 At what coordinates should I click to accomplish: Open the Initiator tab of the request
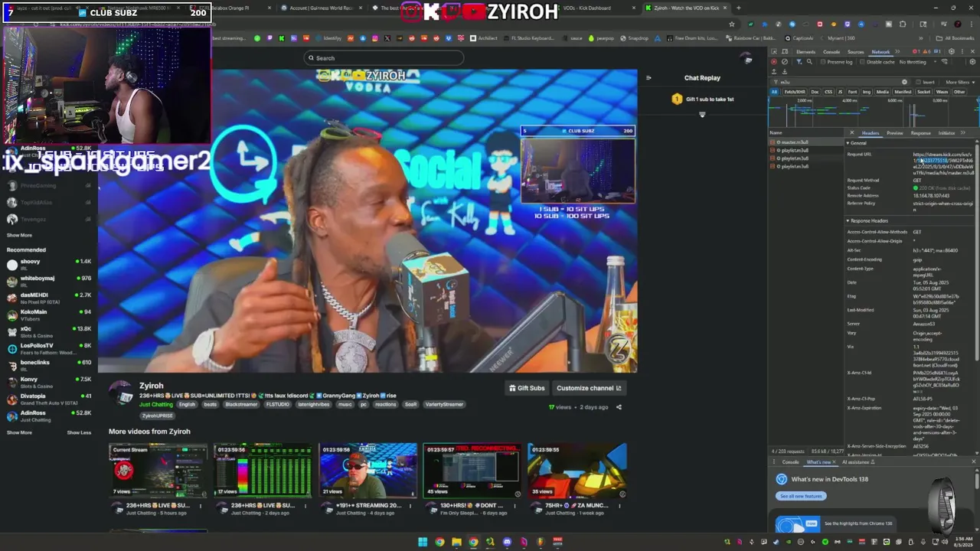pyautogui.click(x=947, y=133)
